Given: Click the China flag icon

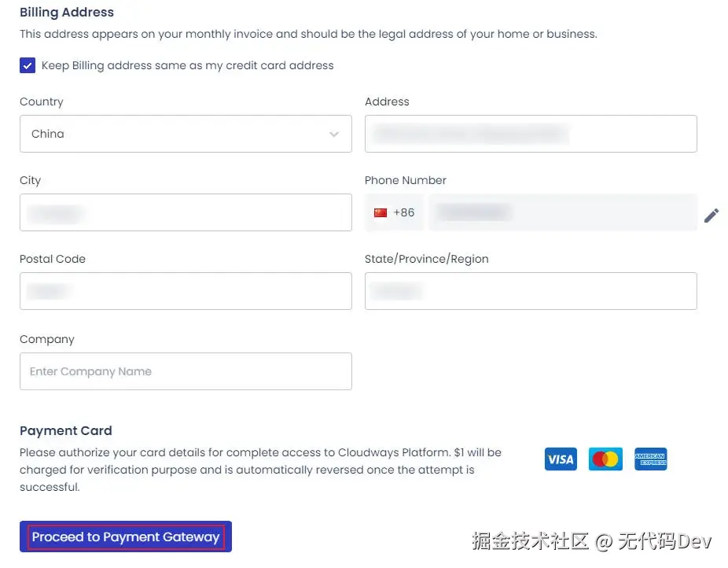Looking at the screenshot, I should tap(381, 212).
